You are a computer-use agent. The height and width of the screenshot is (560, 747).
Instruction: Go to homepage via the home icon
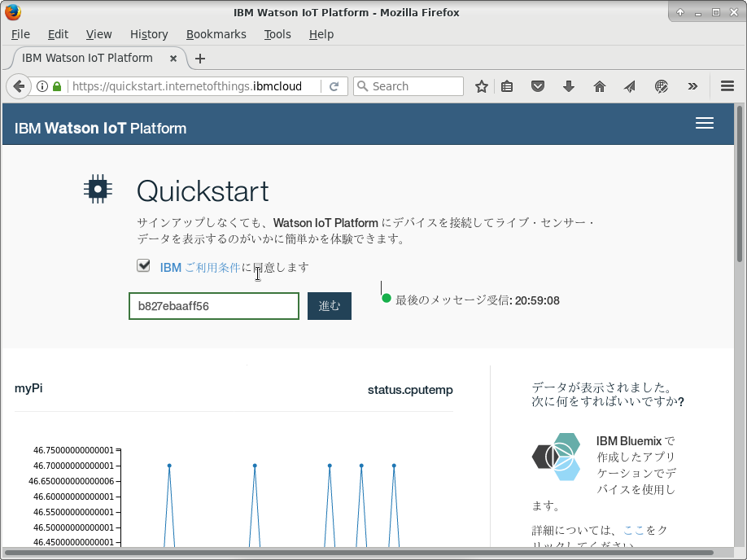tap(599, 85)
